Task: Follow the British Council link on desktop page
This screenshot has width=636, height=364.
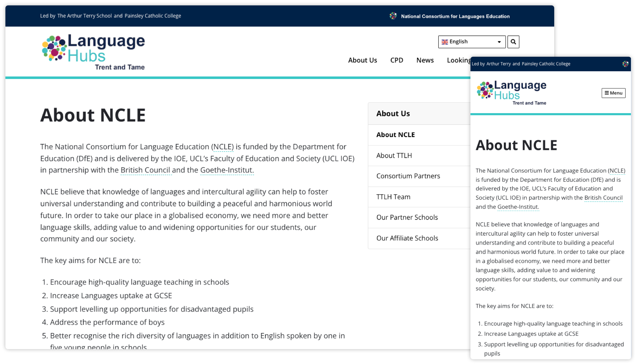Action: point(145,170)
